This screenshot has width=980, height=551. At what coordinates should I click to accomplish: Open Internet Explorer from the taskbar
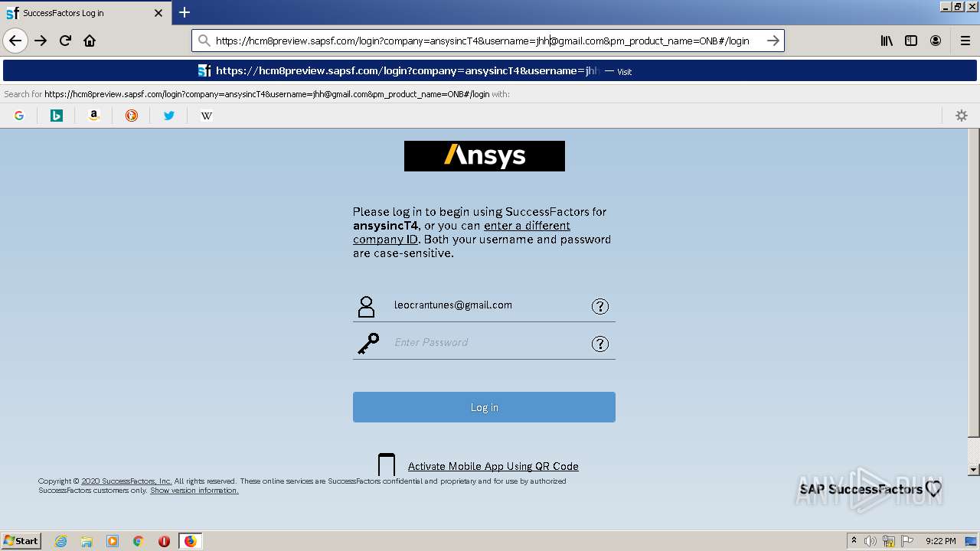[61, 541]
